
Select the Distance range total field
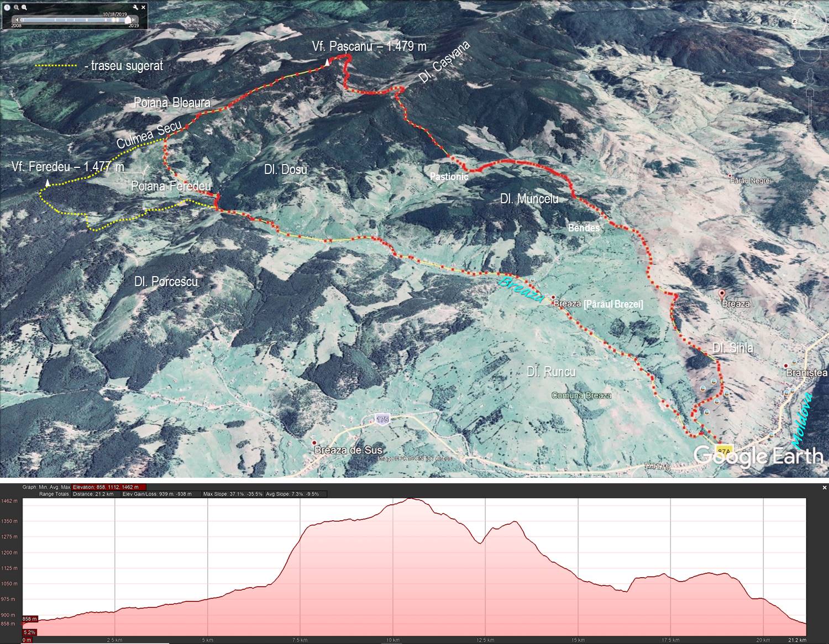[94, 494]
